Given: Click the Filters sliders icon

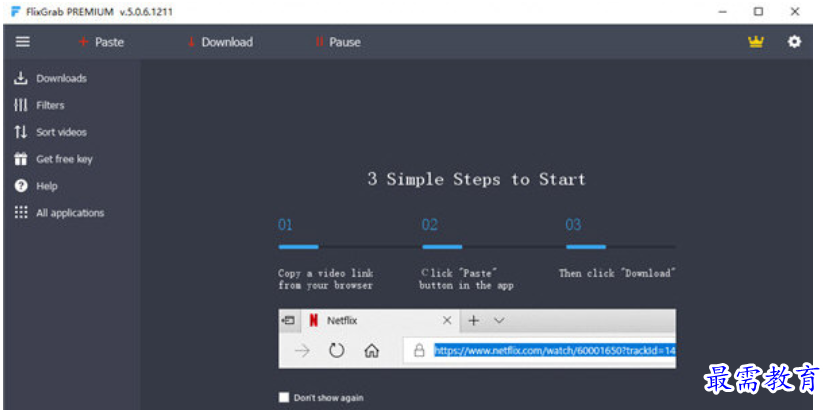Looking at the screenshot, I should [x=21, y=105].
